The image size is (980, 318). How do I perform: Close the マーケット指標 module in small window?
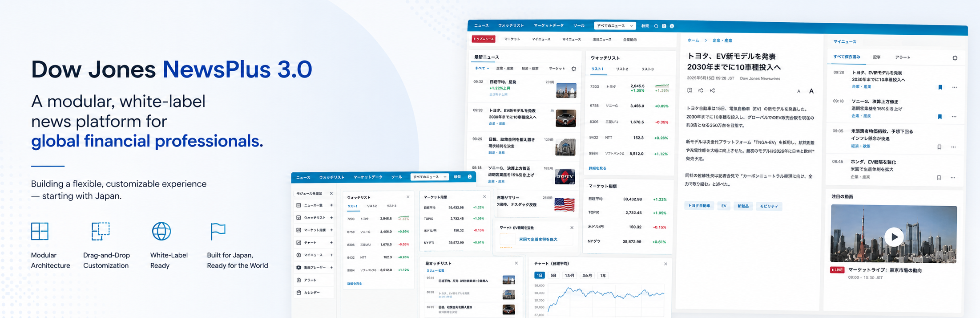tap(484, 196)
